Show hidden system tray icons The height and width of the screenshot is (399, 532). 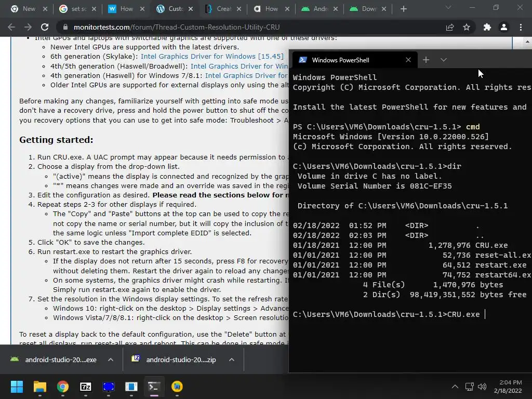(455, 387)
